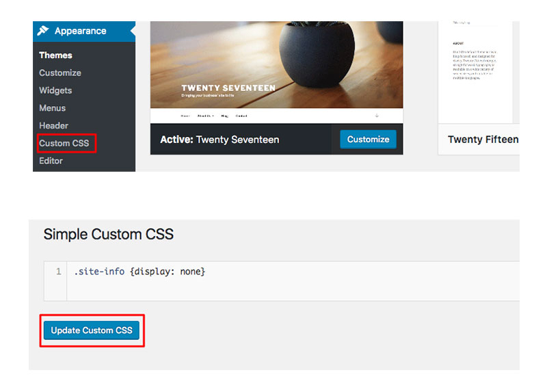Open the Menus submenu item
Screen dimensions: 547x392
(53, 108)
